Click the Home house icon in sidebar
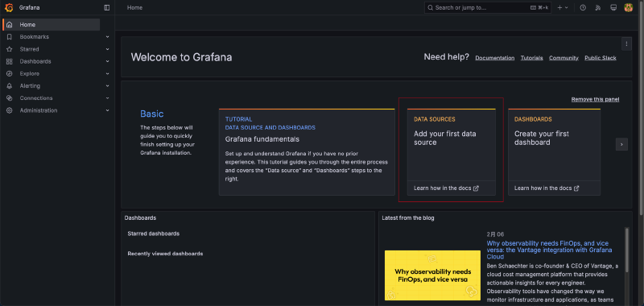The image size is (644, 306). (10, 25)
